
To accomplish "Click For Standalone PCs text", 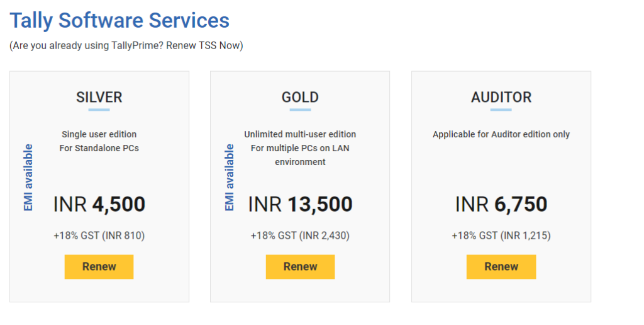I will [x=99, y=148].
